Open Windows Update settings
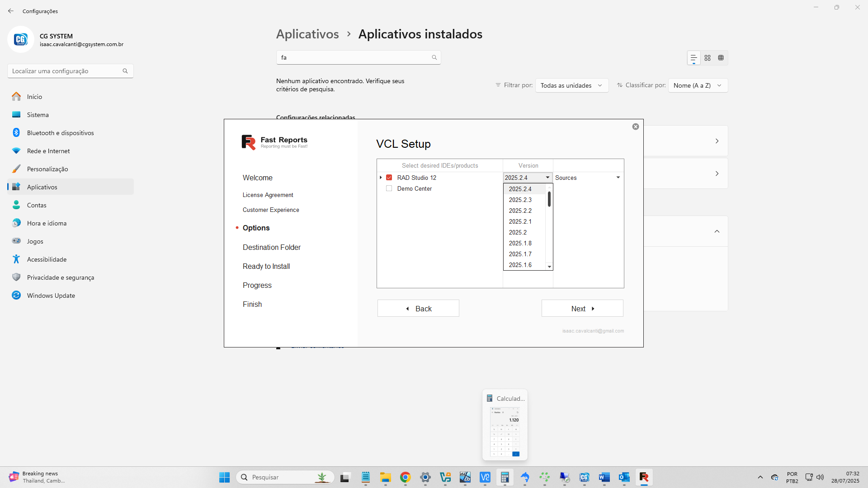This screenshot has width=868, height=488. click(70, 296)
